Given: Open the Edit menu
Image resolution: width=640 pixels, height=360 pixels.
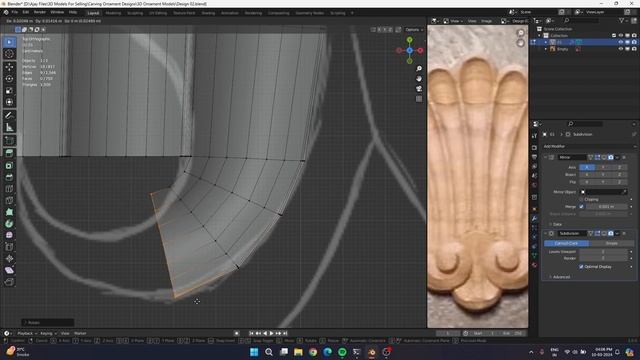Looking at the screenshot, I should pyautogui.click(x=26, y=13).
